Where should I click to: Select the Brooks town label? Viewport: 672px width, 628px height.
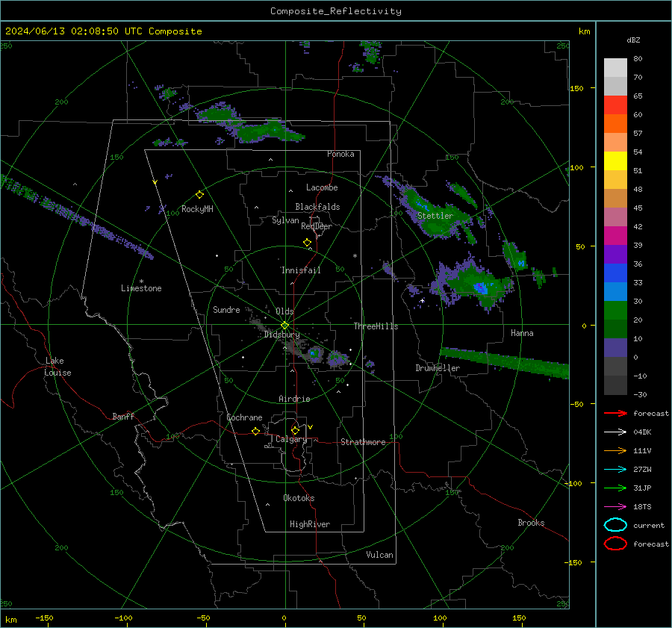(x=531, y=523)
